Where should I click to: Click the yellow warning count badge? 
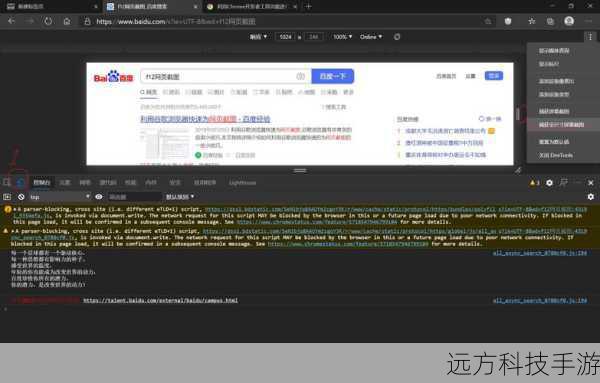[535, 183]
